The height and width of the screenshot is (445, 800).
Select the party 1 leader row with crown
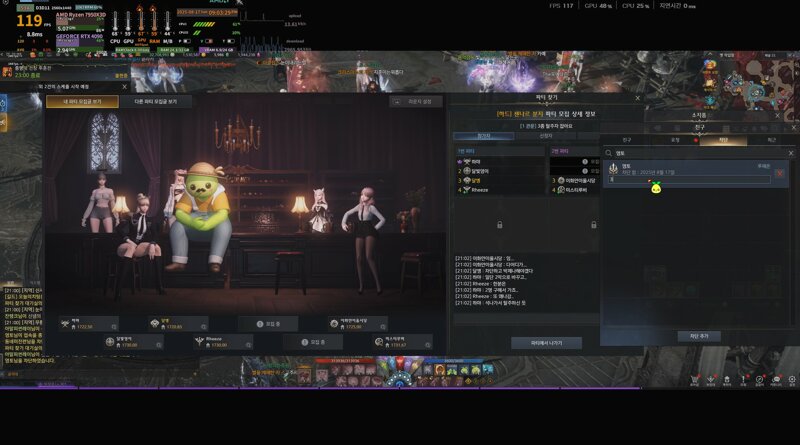500,162
